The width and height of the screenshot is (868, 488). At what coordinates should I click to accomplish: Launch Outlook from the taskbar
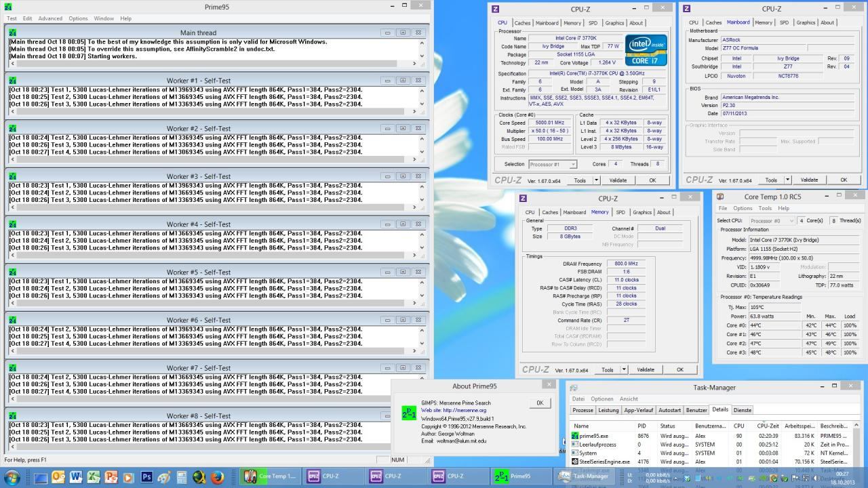58,477
